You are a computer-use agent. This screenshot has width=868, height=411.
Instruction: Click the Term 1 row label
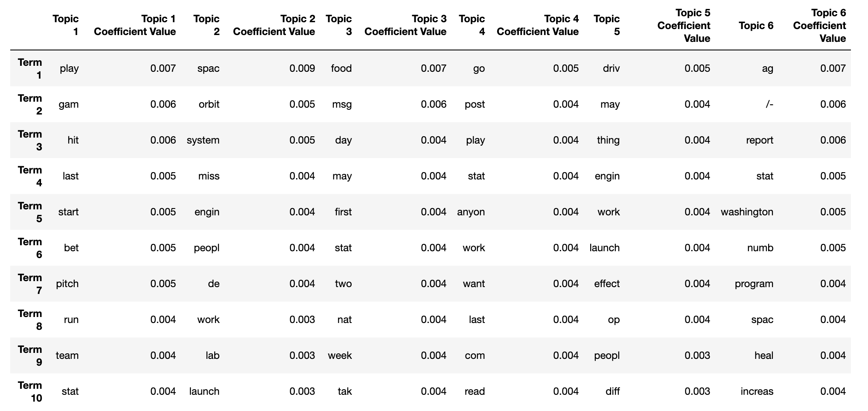tap(30, 69)
